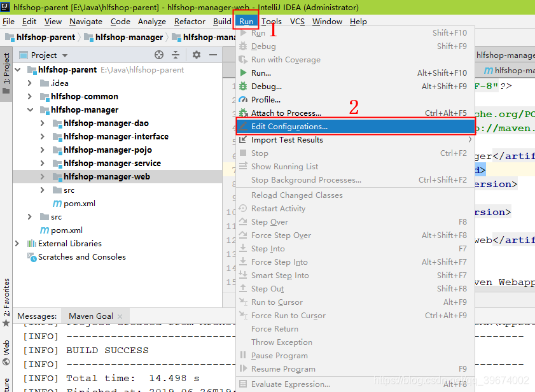Expand the hlfshop-manager-interface module
Viewport: 535px width, 392px height.
[43, 136]
